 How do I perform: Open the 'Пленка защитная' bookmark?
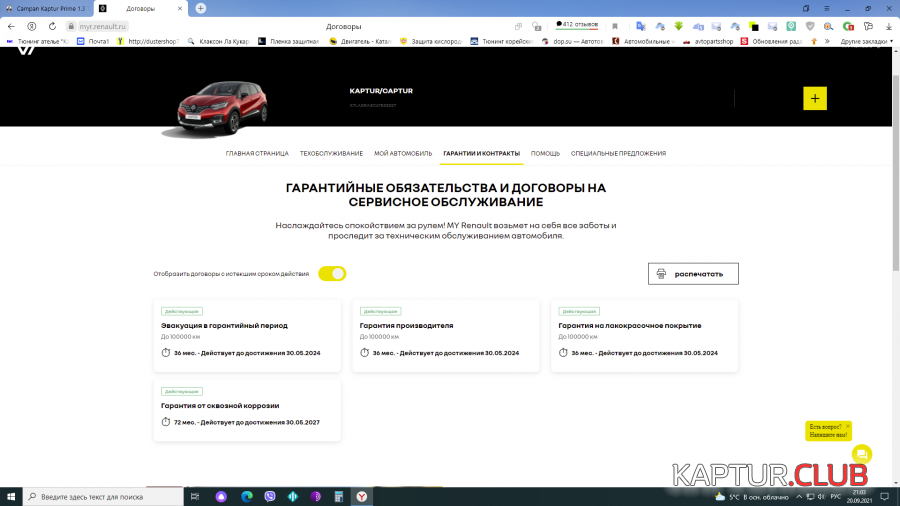[289, 41]
